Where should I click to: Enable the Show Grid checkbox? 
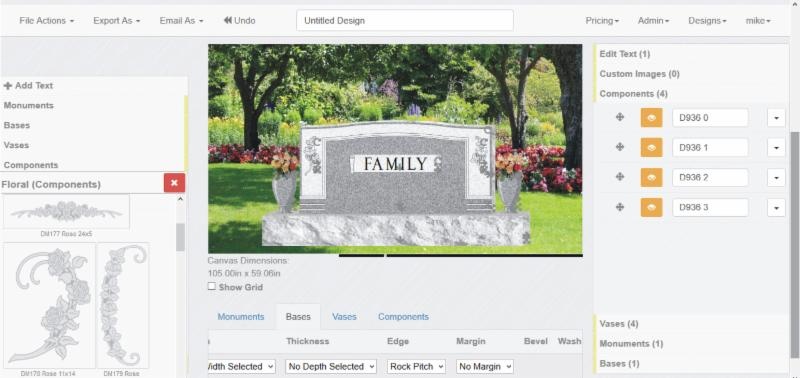pyautogui.click(x=212, y=287)
